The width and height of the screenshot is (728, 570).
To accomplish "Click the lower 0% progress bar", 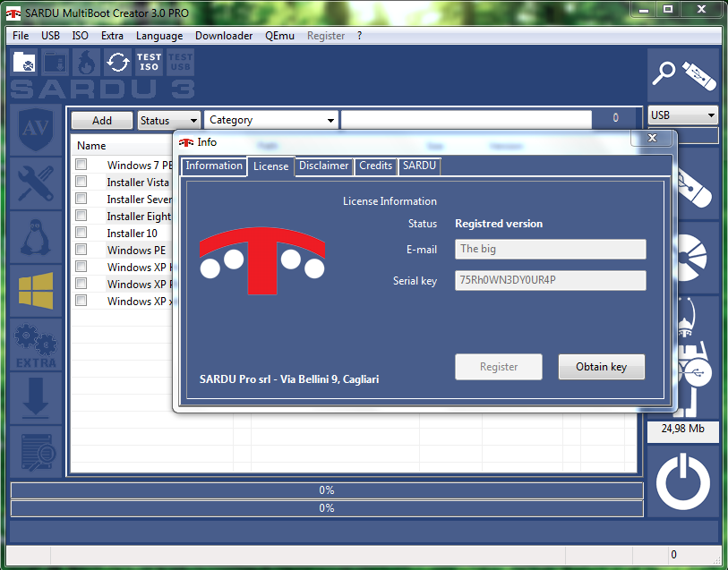I will click(x=327, y=508).
